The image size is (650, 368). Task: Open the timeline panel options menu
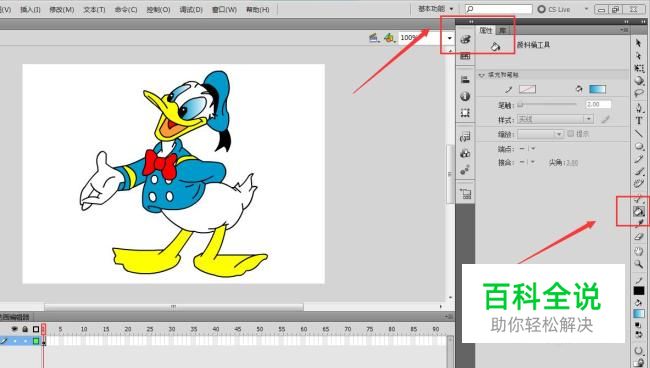click(449, 317)
